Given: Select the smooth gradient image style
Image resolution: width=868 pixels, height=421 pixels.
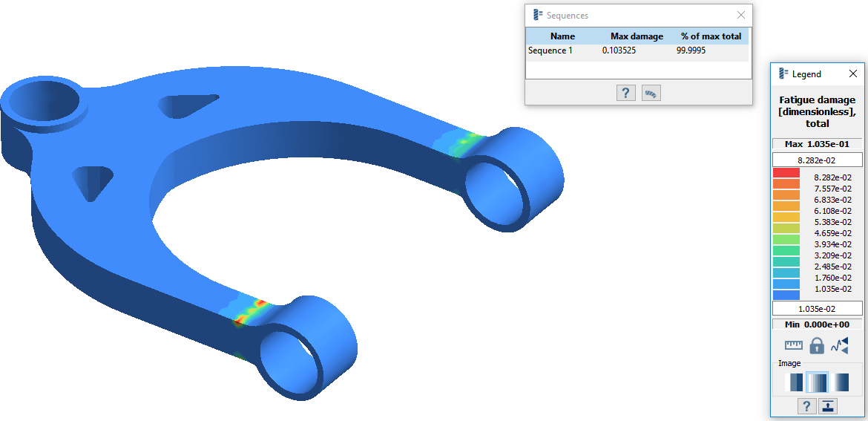Looking at the screenshot, I should coord(841,382).
